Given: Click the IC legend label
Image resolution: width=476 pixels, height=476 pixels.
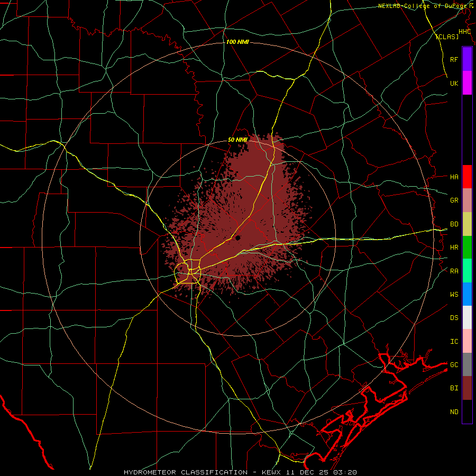Looking at the screenshot, I should (x=454, y=342).
